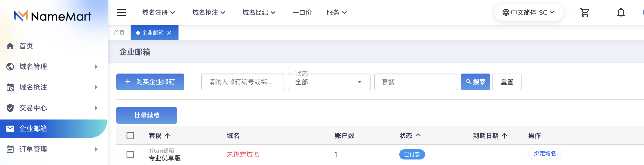Click the NameMart logo

click(52, 16)
